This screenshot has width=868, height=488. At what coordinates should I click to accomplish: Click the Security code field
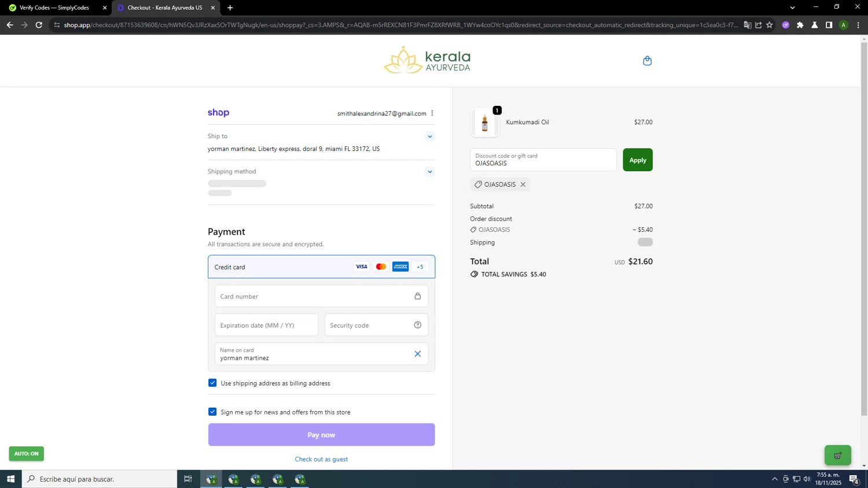[x=376, y=325]
